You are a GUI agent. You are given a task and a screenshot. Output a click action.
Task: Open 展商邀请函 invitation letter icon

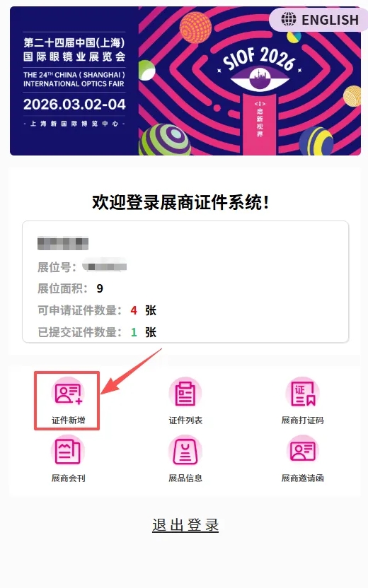pos(303,451)
